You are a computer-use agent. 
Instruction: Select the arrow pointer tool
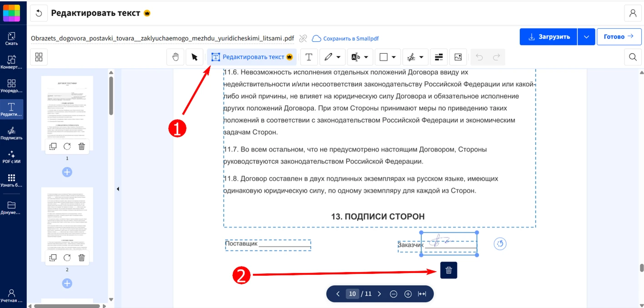195,57
